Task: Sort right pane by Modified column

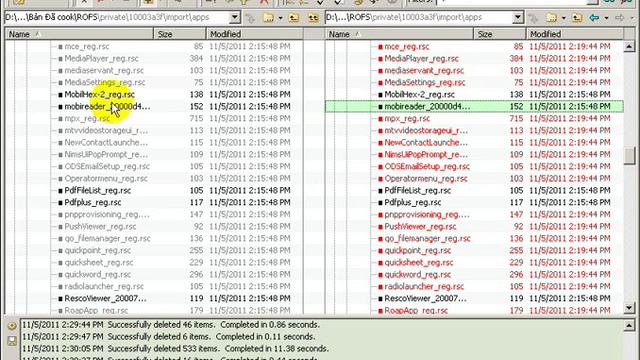Action: click(x=575, y=34)
